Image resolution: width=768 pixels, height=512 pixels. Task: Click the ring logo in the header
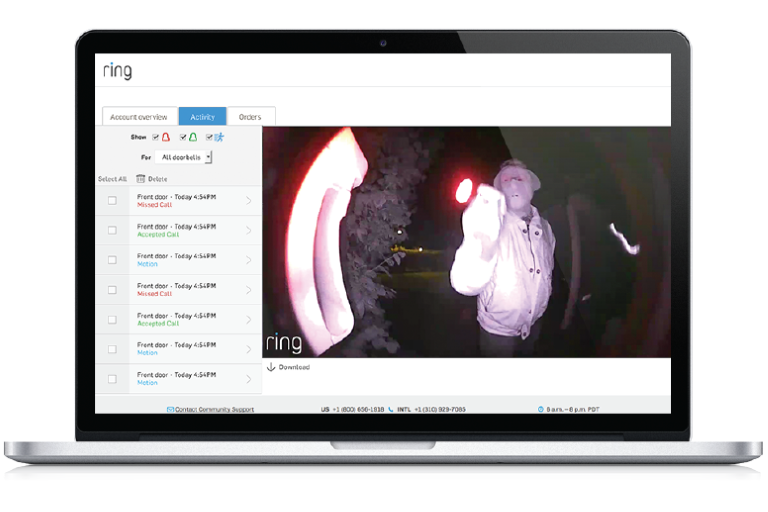click(118, 71)
